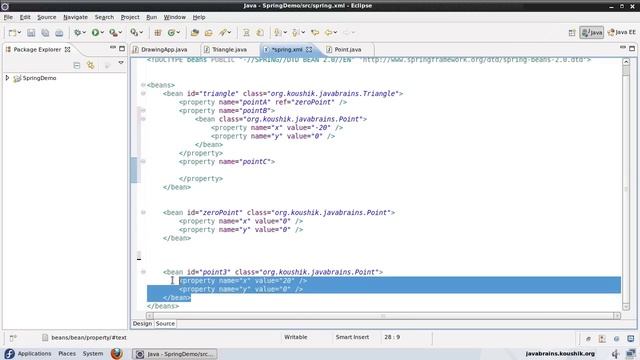Open the Source menu

point(47,17)
